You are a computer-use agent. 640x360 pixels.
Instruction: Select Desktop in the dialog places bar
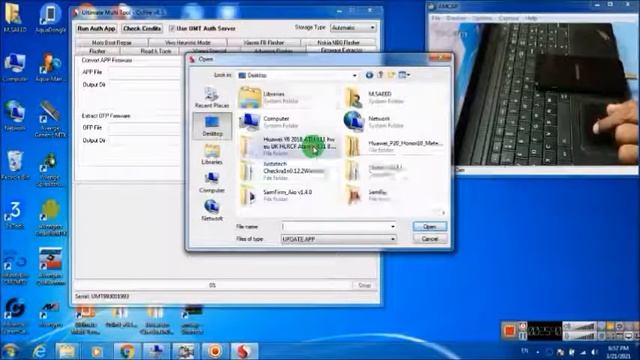pyautogui.click(x=212, y=126)
